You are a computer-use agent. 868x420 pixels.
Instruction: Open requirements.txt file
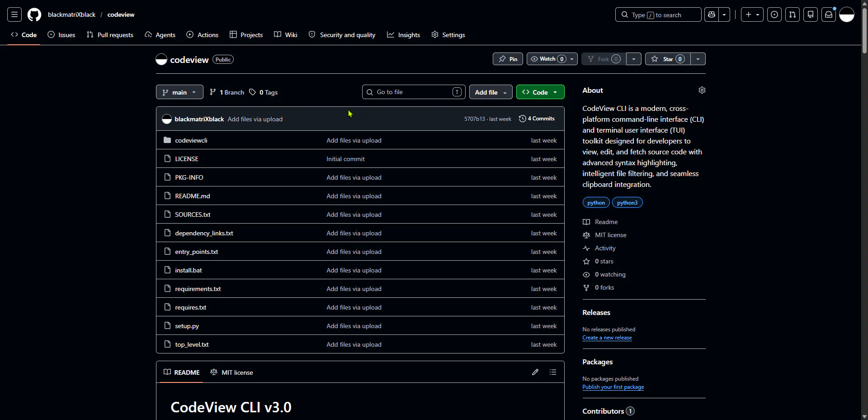198,289
